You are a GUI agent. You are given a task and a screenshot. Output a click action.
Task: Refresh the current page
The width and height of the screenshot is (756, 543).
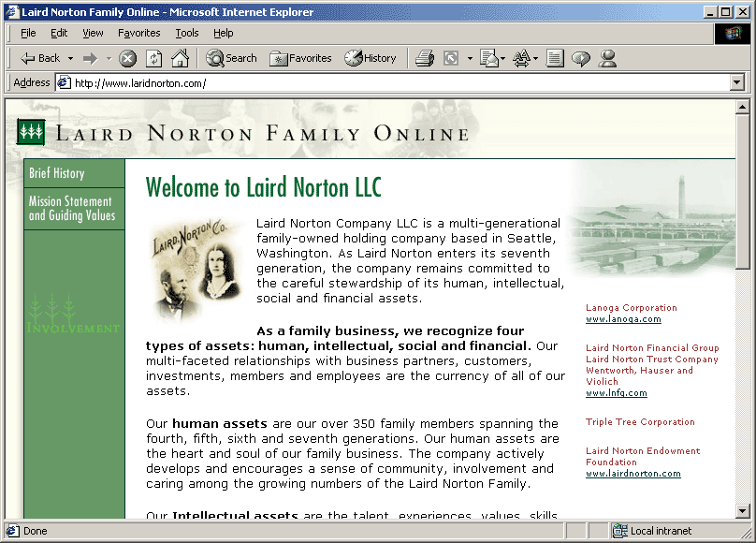click(153, 58)
